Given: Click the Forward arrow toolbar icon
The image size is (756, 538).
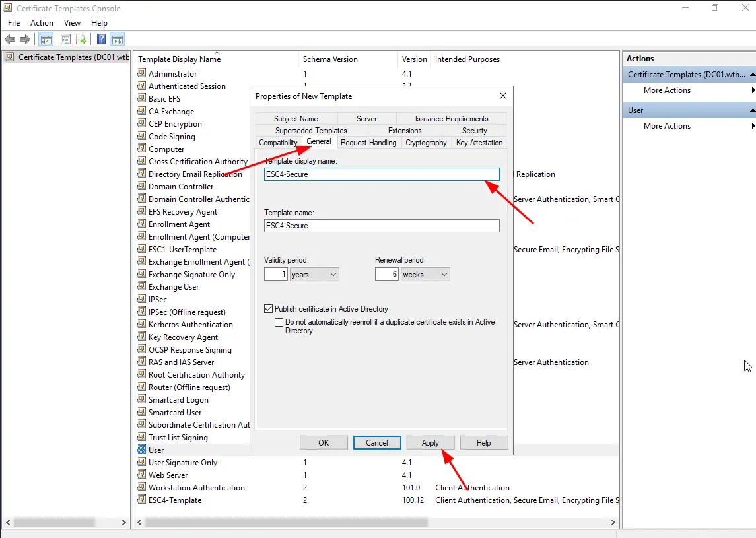Looking at the screenshot, I should [25, 40].
